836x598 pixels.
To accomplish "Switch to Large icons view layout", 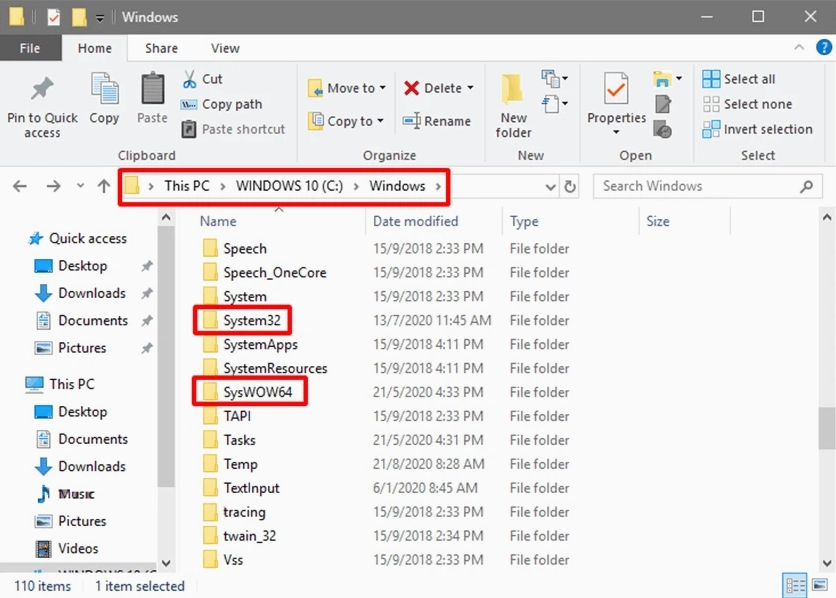I will (819, 586).
